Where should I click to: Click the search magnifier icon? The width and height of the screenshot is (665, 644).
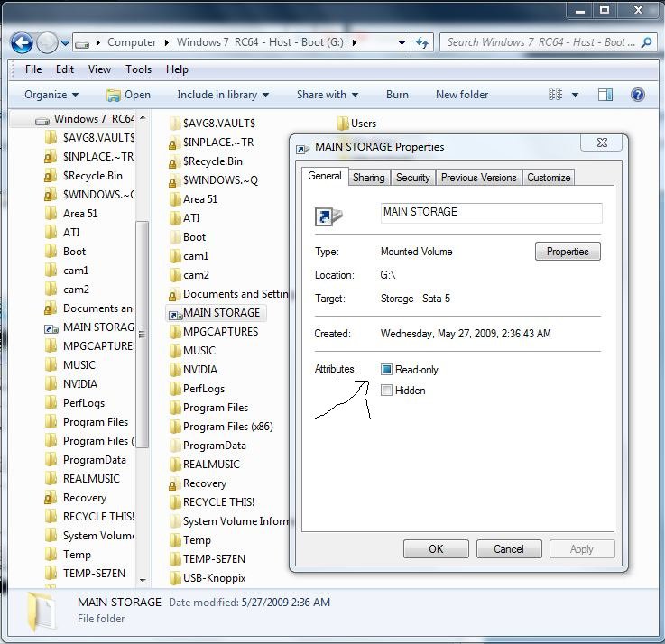pyautogui.click(x=646, y=42)
